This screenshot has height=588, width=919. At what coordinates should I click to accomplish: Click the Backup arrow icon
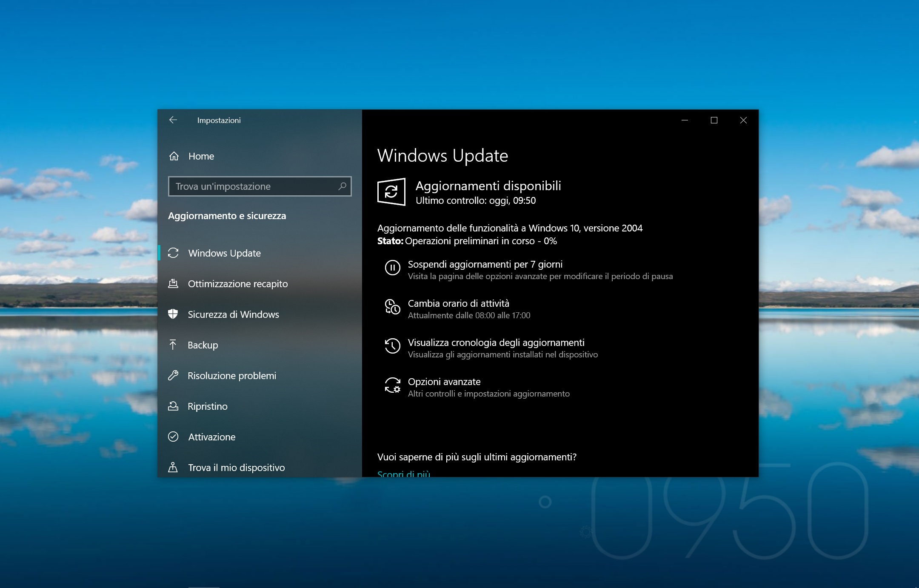(x=173, y=345)
